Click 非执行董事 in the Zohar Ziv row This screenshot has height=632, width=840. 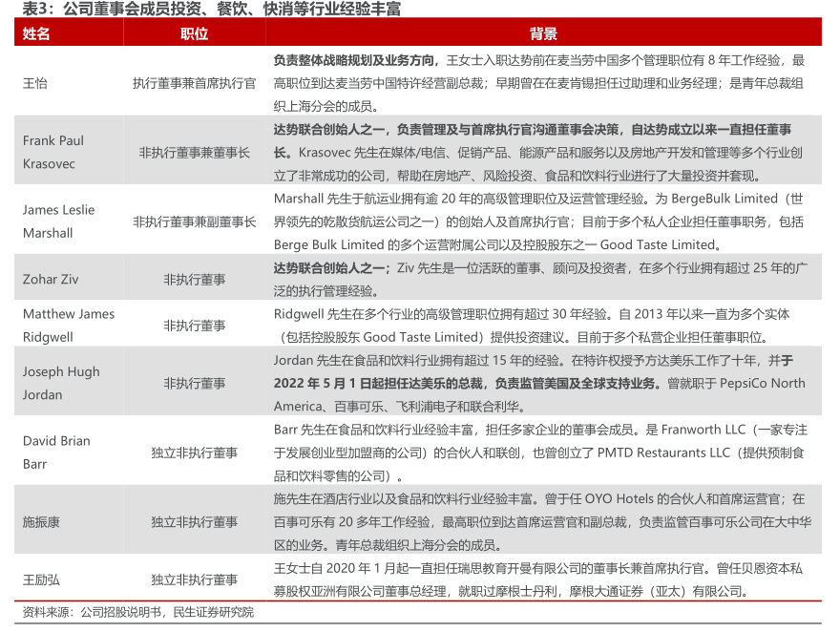pos(194,279)
